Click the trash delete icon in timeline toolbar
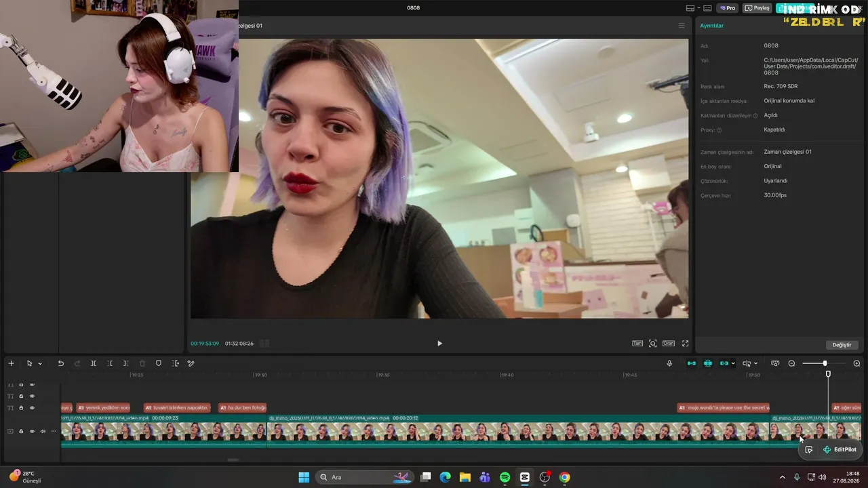This screenshot has width=868, height=488. [x=142, y=363]
